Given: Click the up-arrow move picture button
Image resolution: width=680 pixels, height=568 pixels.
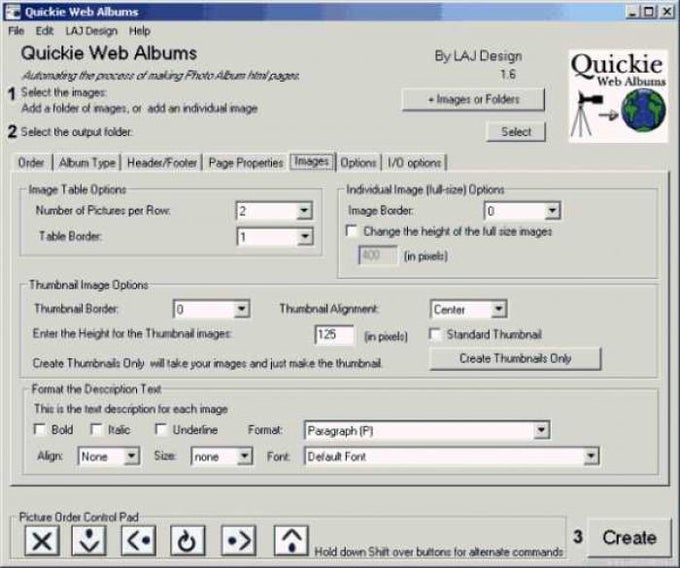Looking at the screenshot, I should coord(291,540).
